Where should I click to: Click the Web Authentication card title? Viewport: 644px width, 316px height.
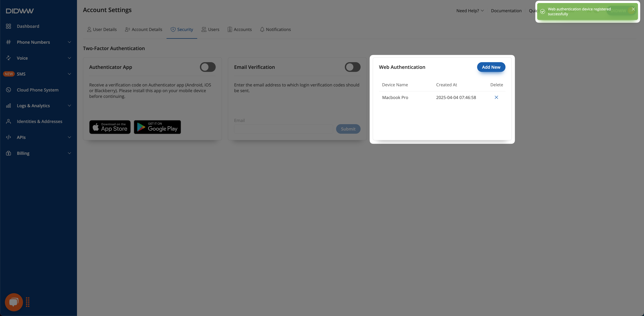click(402, 67)
